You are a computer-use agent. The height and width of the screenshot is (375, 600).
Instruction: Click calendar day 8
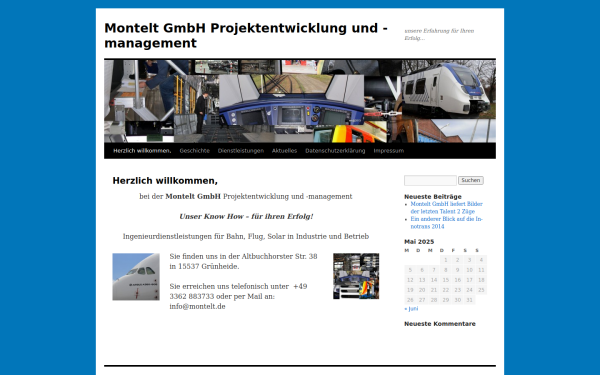click(445, 270)
